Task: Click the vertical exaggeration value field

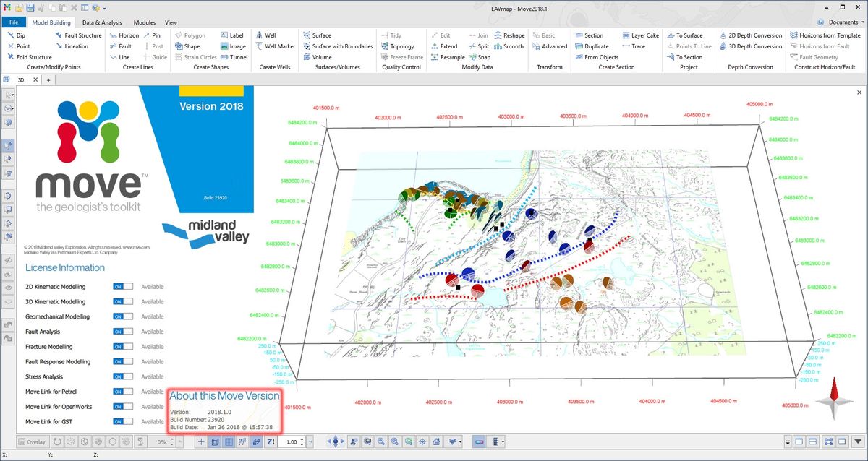Action: coord(289,441)
